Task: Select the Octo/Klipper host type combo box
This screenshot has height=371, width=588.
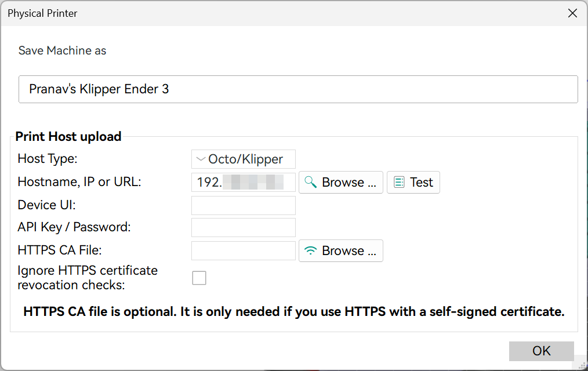Action: (x=244, y=159)
